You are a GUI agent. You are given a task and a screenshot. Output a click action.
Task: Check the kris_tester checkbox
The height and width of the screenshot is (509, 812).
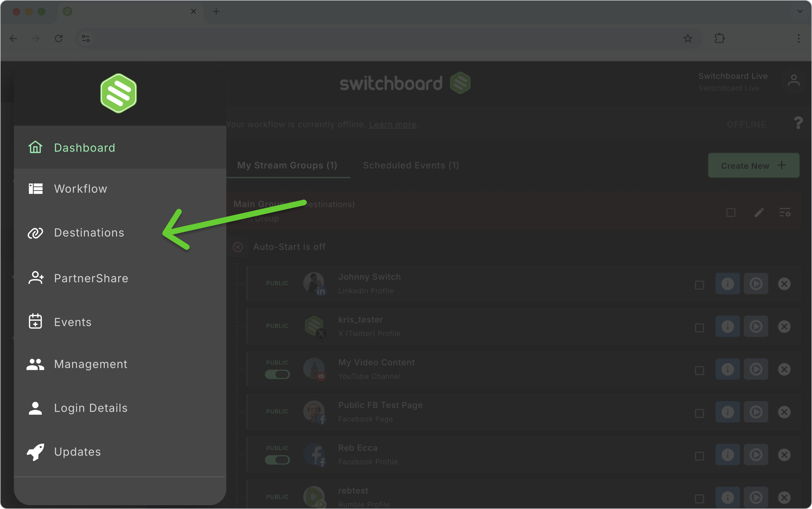pyautogui.click(x=699, y=328)
